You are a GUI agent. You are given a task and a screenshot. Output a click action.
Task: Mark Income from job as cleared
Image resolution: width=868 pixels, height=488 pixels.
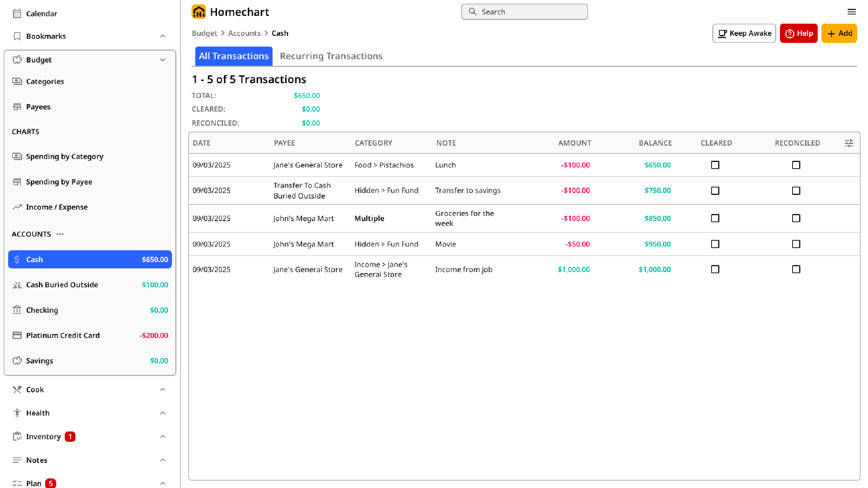coord(715,269)
